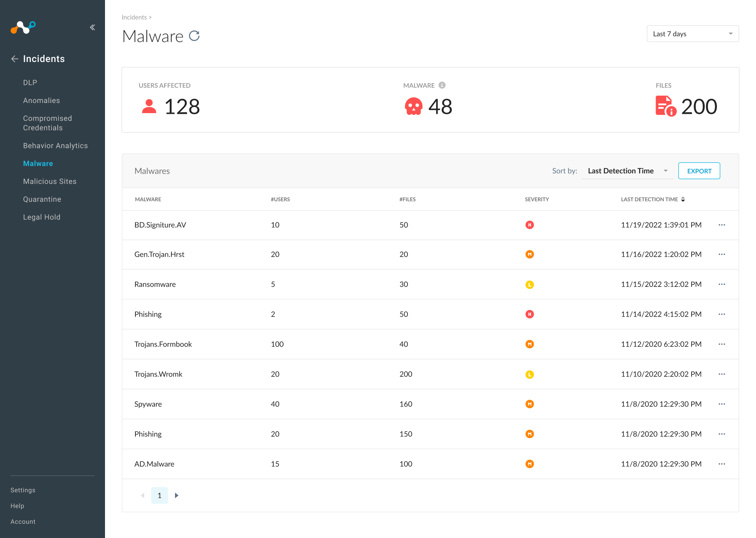Click the low severity badge on Trojans.Wromk
The image size is (756, 538).
tap(530, 374)
